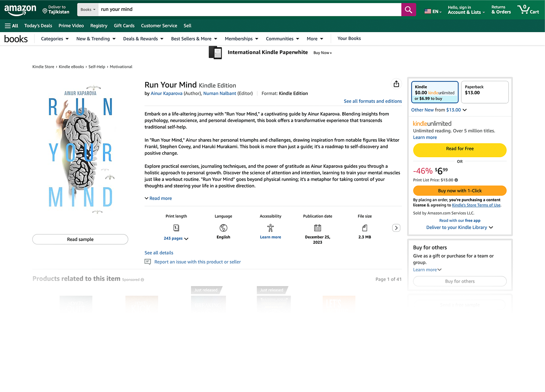Click the Read for Free button

tap(460, 150)
